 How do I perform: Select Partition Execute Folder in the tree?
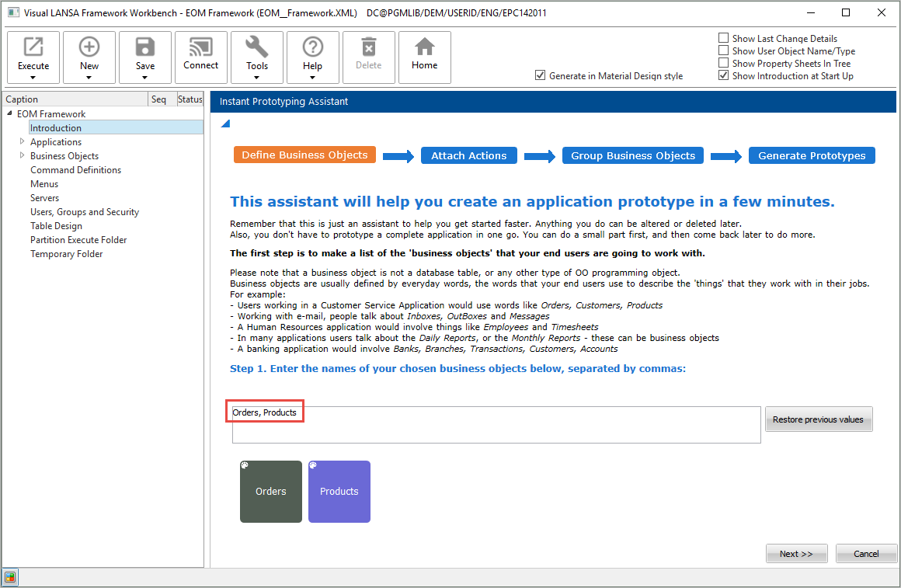click(x=78, y=240)
